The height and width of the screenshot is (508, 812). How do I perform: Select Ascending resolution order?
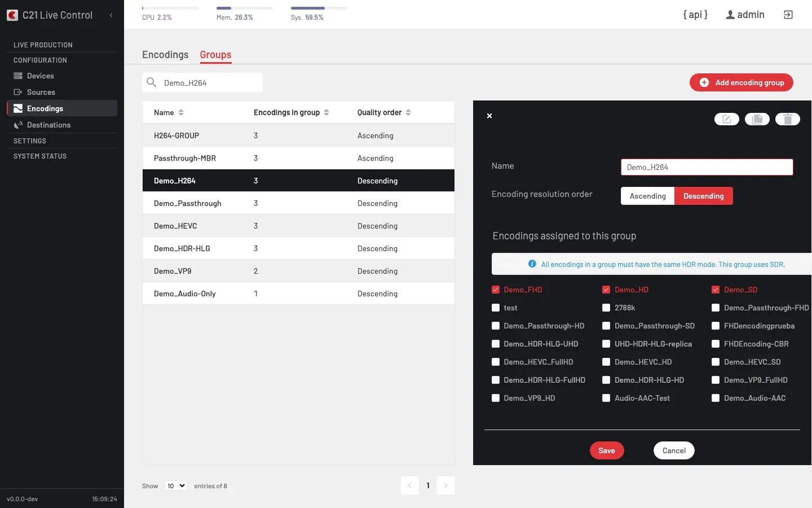pos(647,196)
